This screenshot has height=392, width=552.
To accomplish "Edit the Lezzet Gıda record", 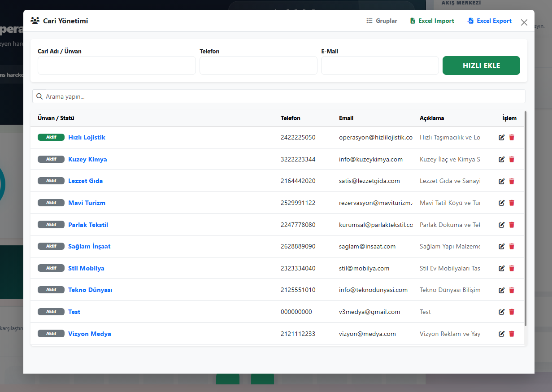I will (x=502, y=181).
